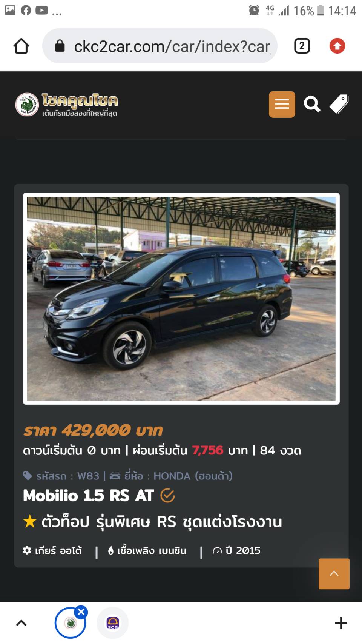Tap the HONDA brand label
Viewport: 362px width, 644px height.
click(171, 476)
